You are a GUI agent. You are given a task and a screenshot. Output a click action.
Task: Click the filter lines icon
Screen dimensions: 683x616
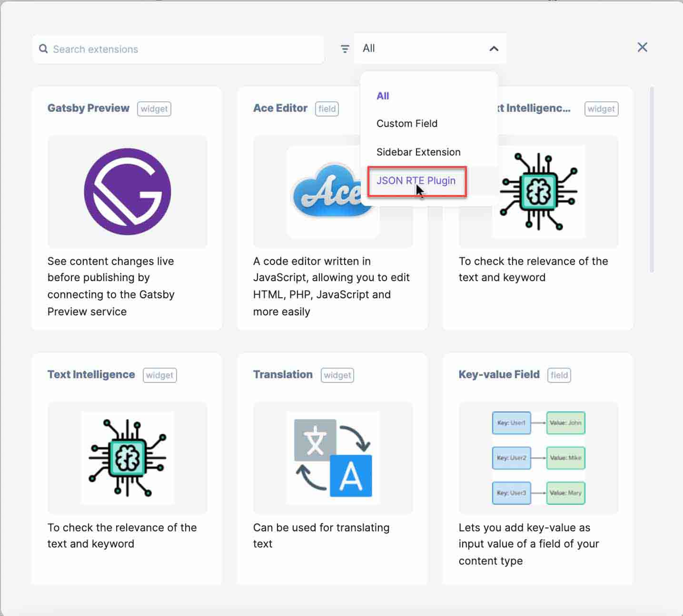[x=345, y=49]
